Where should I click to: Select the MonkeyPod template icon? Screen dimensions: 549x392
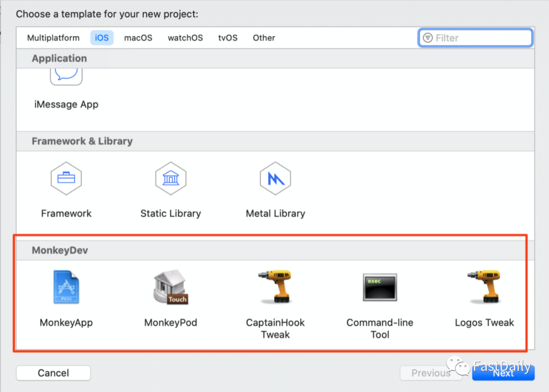pos(171,287)
